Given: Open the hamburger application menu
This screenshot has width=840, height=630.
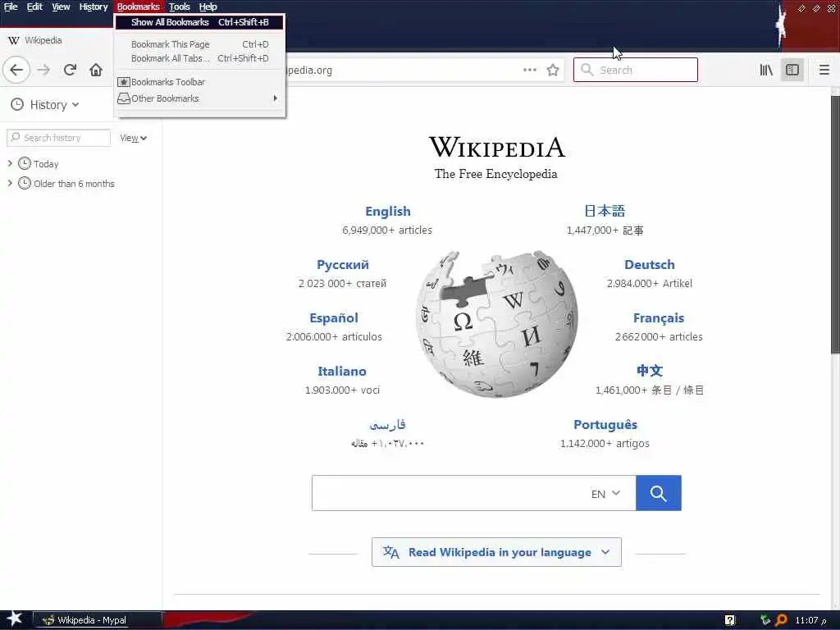Looking at the screenshot, I should pos(824,70).
